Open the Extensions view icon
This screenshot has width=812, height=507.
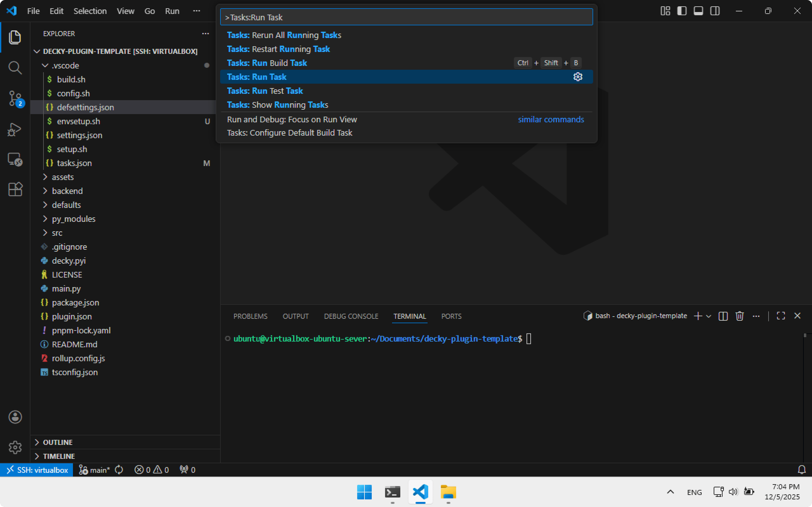pos(15,189)
